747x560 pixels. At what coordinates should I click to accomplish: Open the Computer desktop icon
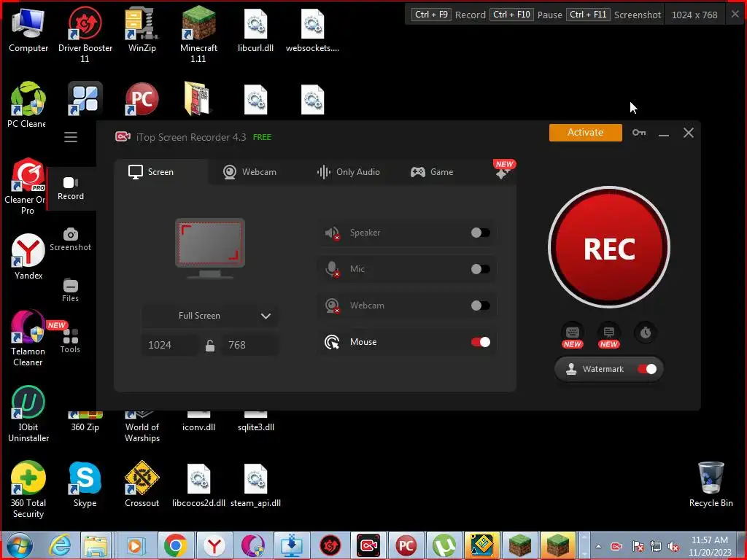point(28,31)
